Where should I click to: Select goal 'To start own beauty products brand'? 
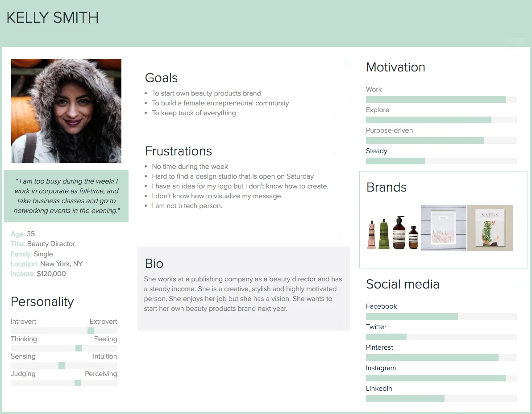point(206,93)
